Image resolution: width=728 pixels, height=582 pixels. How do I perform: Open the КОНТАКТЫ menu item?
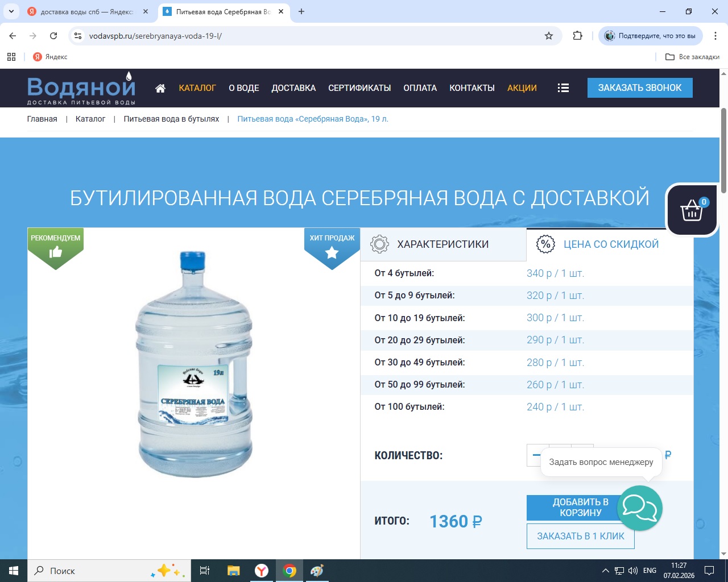click(472, 88)
